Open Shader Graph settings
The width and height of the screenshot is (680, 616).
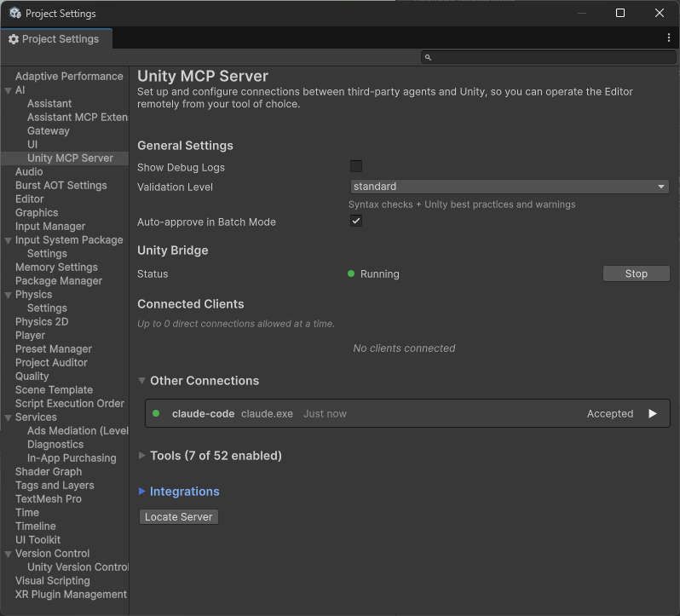pos(48,472)
